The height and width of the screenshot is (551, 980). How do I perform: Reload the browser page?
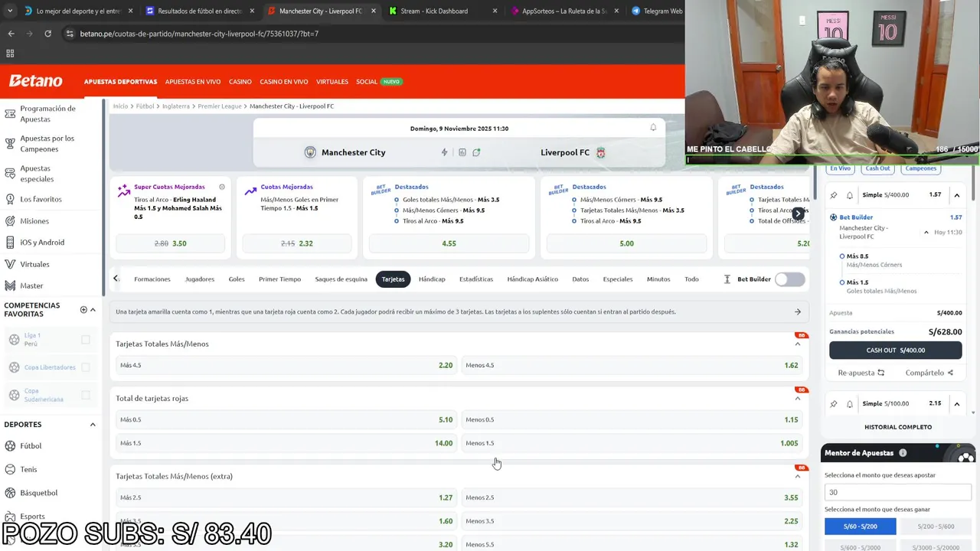click(47, 34)
